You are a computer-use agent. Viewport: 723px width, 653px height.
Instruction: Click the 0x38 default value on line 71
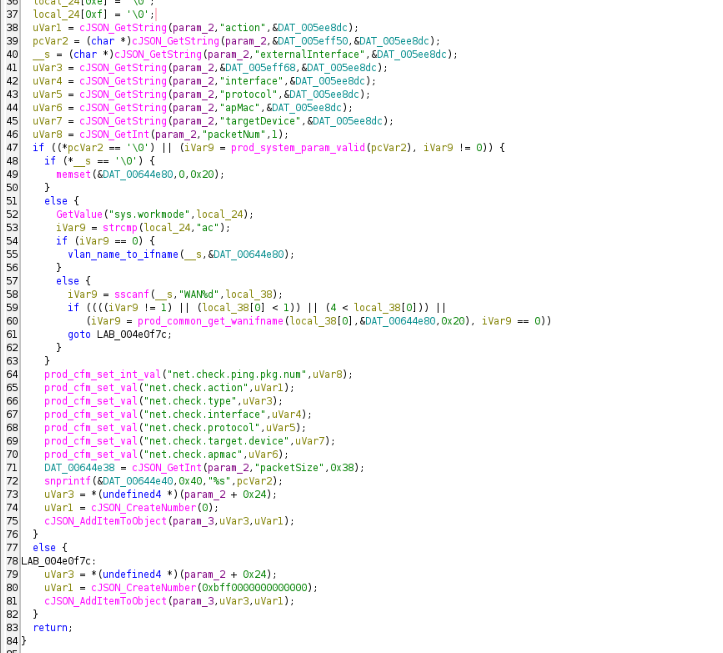(342, 469)
